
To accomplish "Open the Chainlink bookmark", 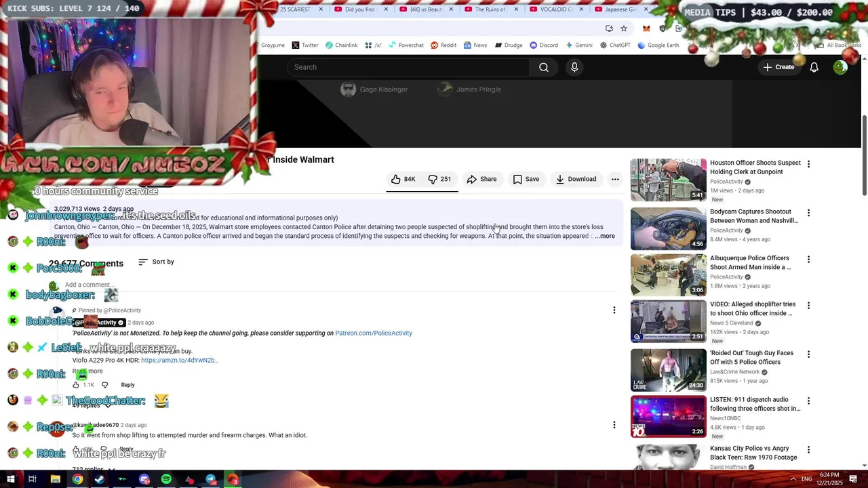I will (341, 45).
